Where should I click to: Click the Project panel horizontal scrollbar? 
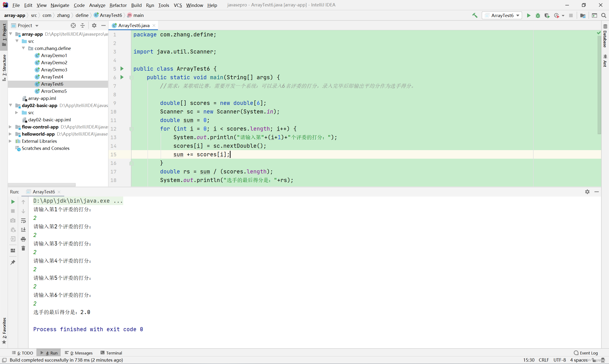point(42,184)
